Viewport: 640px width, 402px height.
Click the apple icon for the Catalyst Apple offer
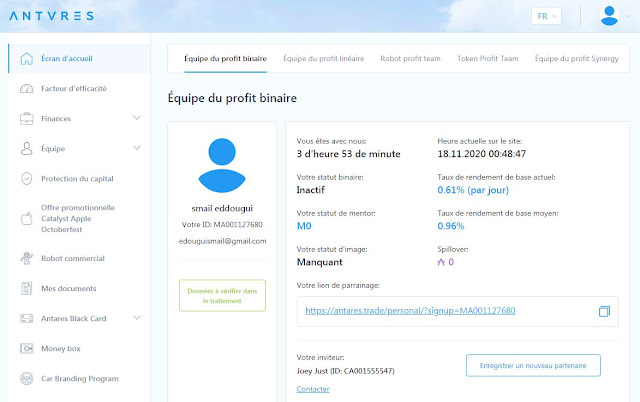[x=27, y=218]
